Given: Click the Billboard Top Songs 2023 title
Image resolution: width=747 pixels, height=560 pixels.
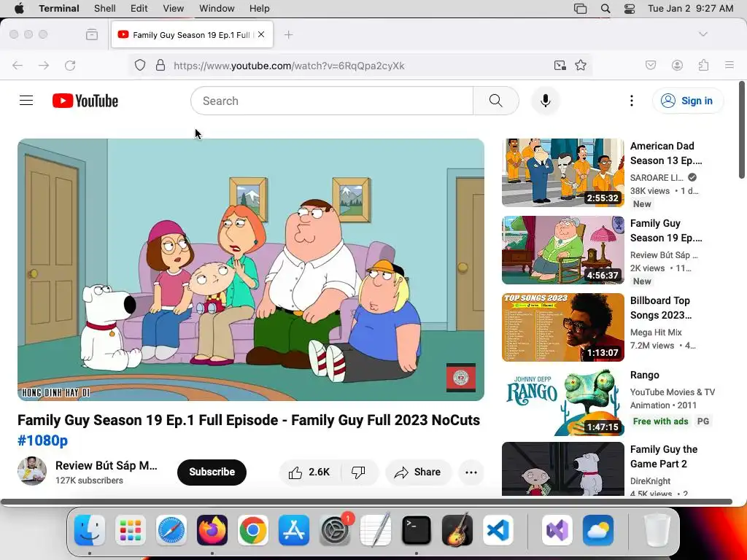Looking at the screenshot, I should [x=661, y=308].
